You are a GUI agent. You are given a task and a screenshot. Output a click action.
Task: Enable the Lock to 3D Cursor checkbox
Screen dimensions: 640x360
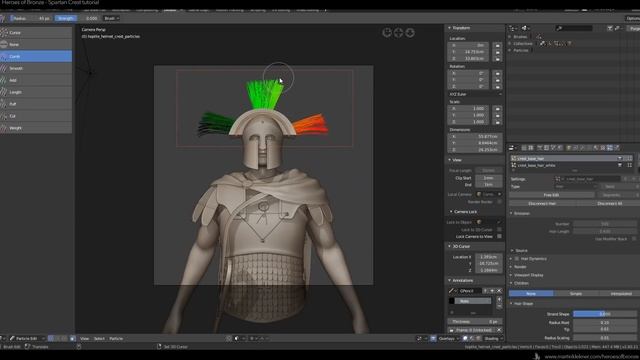point(499,230)
